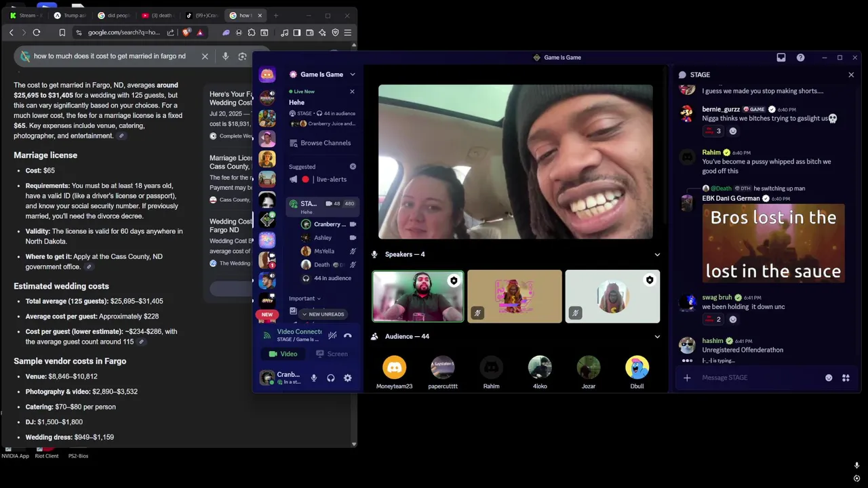Open Brave Shields lion icon

pyautogui.click(x=186, y=33)
